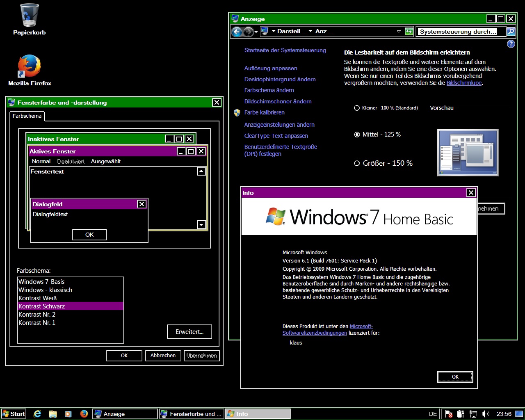Show desktop using the taskbar corner button
Screen dimensions: 525x420
pos(520,414)
